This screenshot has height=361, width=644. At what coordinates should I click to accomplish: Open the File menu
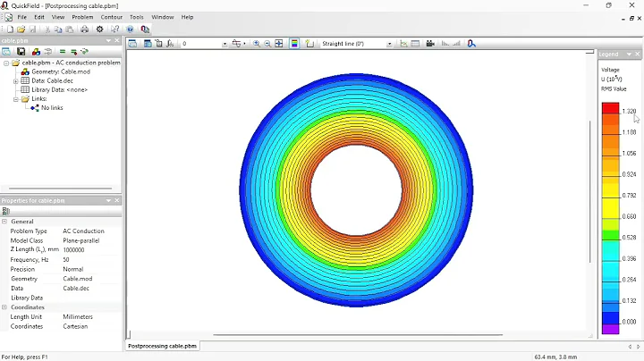point(21,17)
